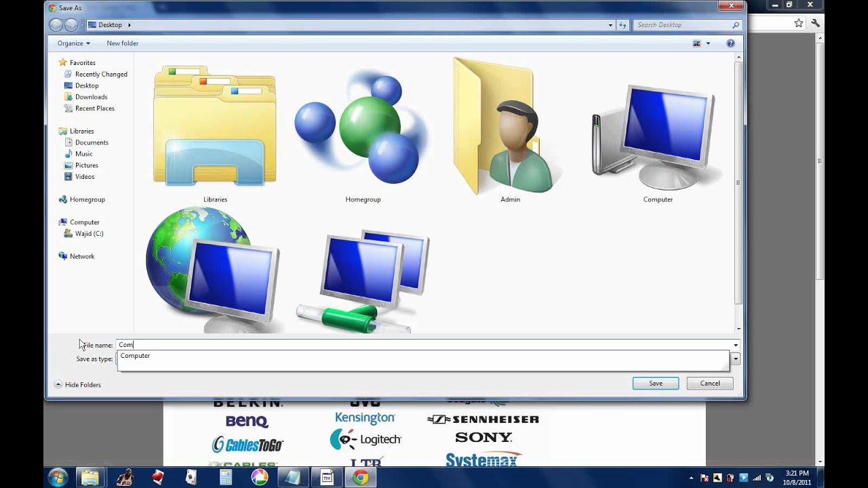Switch to Chrome on the taskbar
This screenshot has height=488, width=868.
click(x=361, y=478)
